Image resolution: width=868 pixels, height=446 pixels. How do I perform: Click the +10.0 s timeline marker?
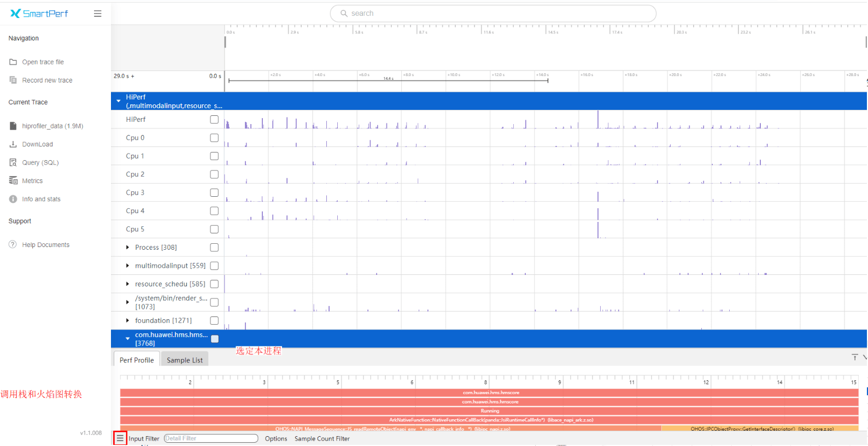[454, 75]
